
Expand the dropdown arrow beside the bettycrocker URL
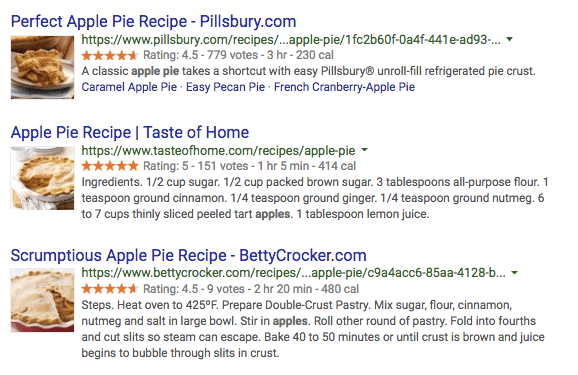coord(515,273)
